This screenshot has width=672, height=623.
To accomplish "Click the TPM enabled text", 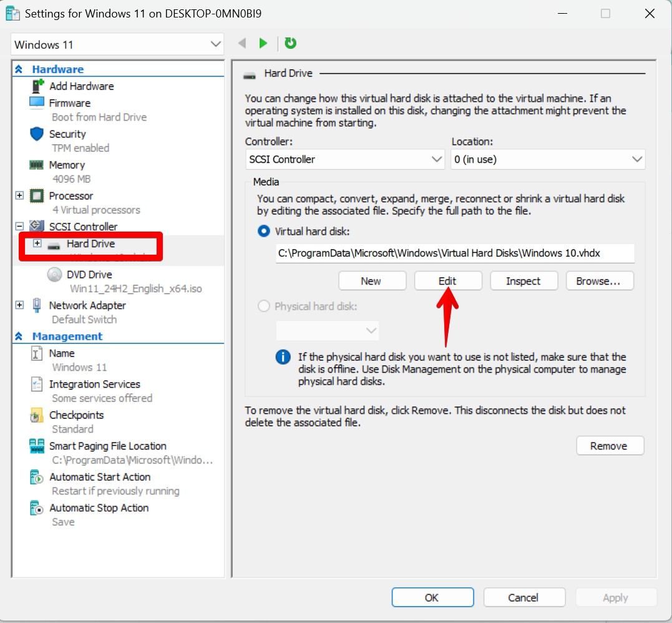I will click(x=80, y=148).
